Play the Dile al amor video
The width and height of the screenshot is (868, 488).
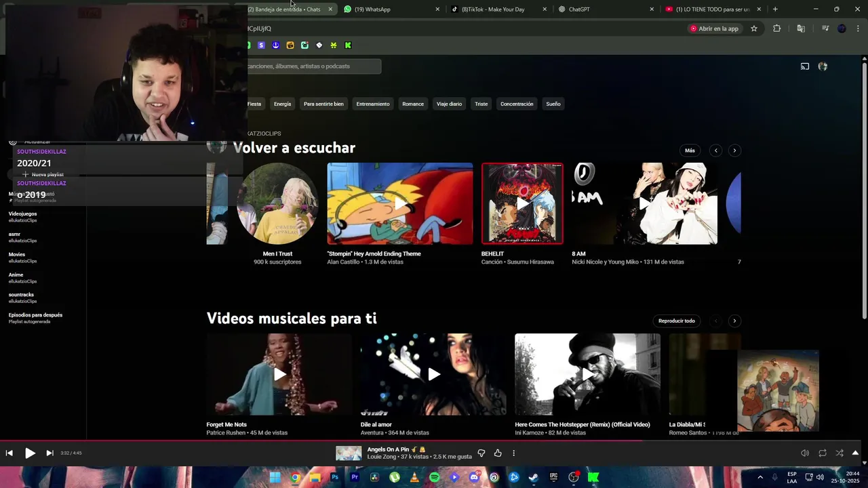coord(433,374)
